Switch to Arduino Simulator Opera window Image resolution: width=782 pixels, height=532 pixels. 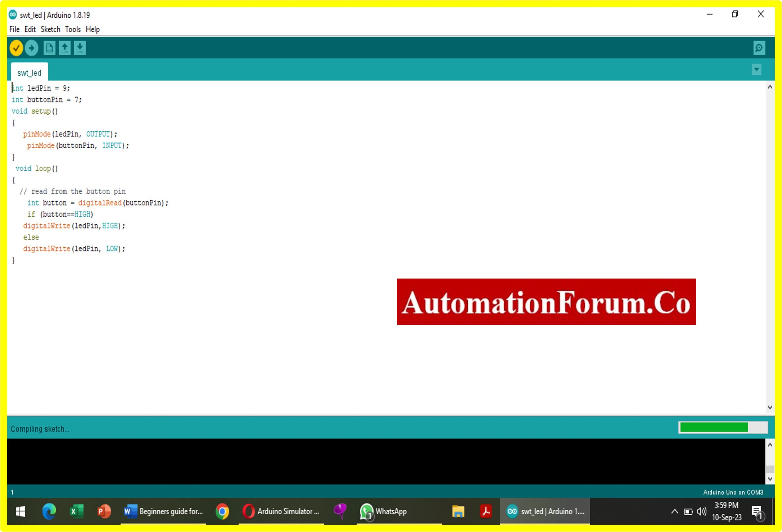click(281, 511)
